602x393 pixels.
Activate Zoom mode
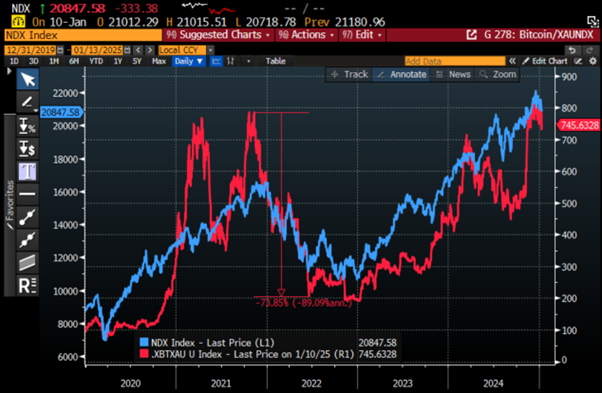[498, 74]
